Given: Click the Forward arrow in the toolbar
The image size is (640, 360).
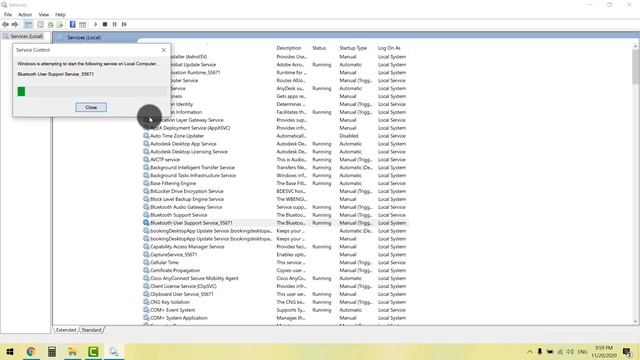Looking at the screenshot, I should coord(15,24).
